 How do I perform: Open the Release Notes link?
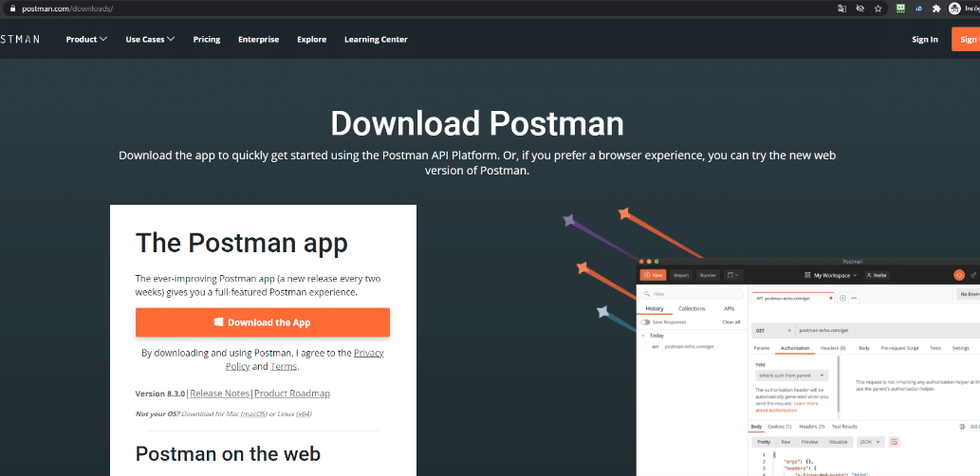click(x=219, y=394)
